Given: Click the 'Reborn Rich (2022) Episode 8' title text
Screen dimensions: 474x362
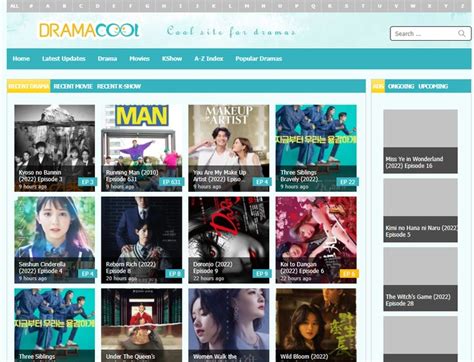Looking at the screenshot, I should [x=131, y=268].
